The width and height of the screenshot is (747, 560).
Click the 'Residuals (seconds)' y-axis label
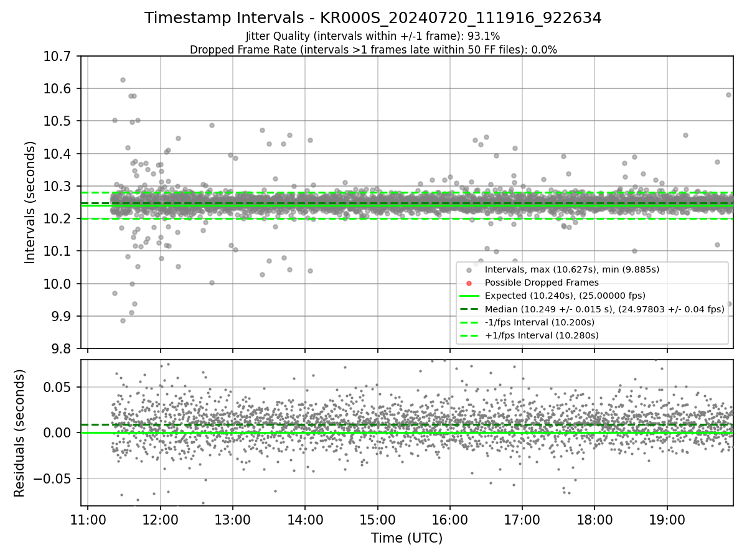click(20, 433)
